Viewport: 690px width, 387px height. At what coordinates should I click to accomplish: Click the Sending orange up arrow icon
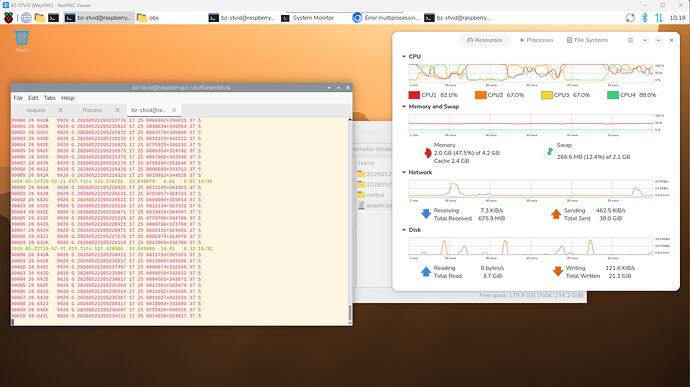[x=556, y=214]
